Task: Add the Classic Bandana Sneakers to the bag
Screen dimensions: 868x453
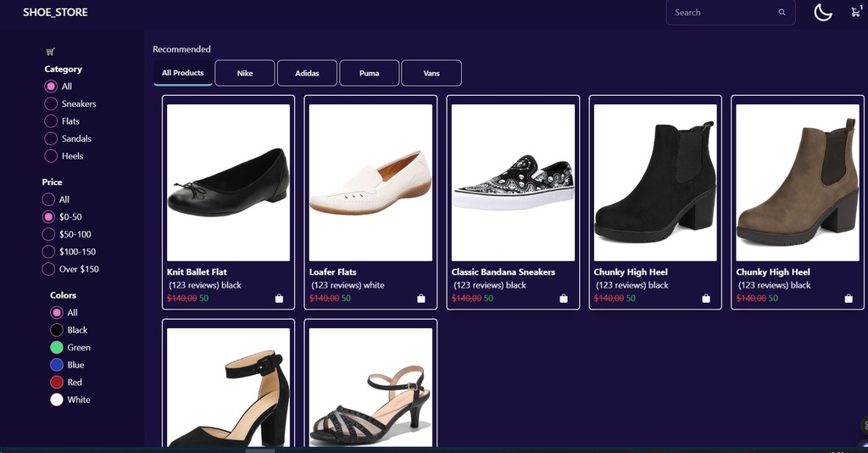Action: coord(564,299)
